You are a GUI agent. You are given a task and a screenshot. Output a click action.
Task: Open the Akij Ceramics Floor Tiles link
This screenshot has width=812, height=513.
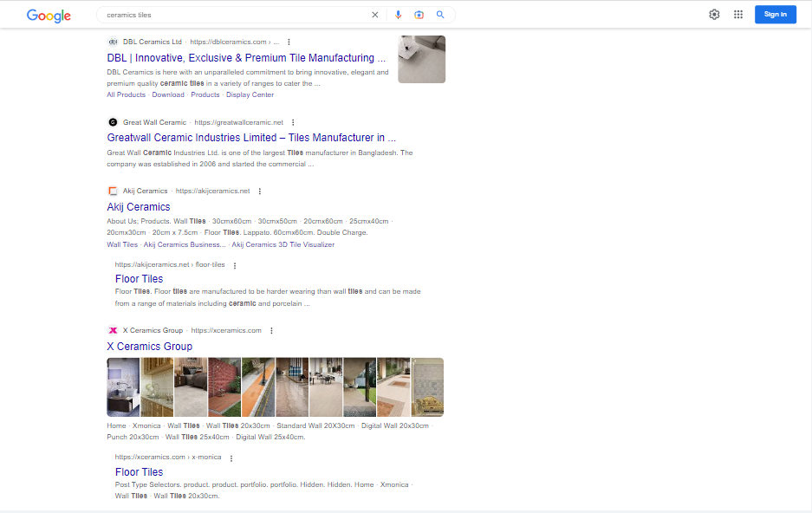(x=139, y=278)
